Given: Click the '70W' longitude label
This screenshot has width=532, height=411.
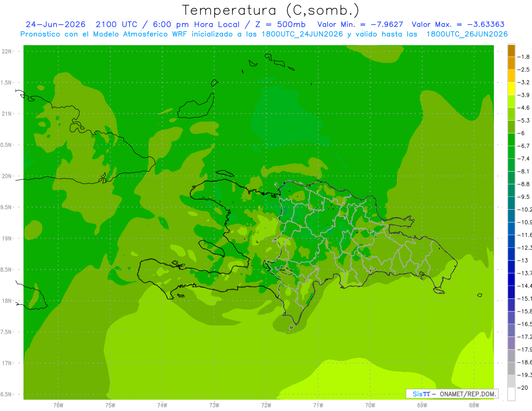Looking at the screenshot, I should point(370,405).
